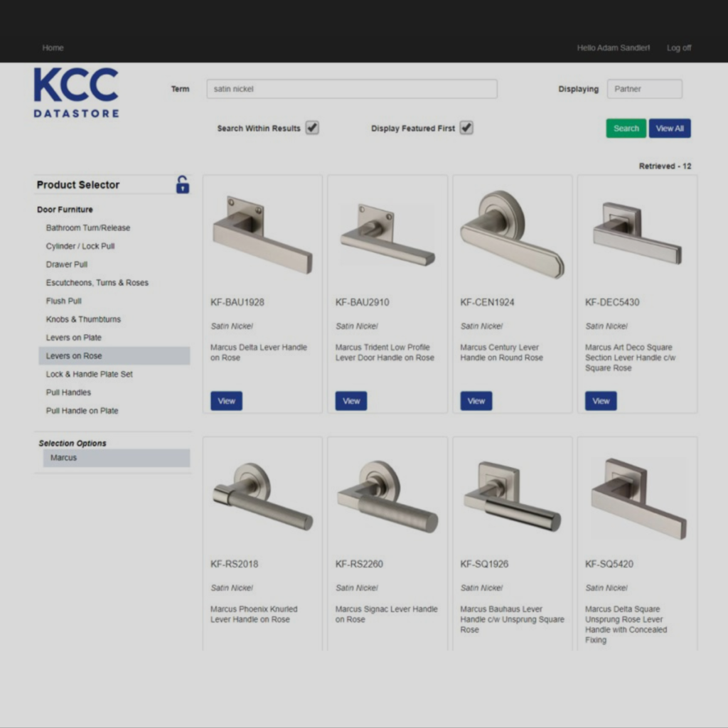
Task: Click the Door Furniture heading
Action: pyautogui.click(x=65, y=210)
